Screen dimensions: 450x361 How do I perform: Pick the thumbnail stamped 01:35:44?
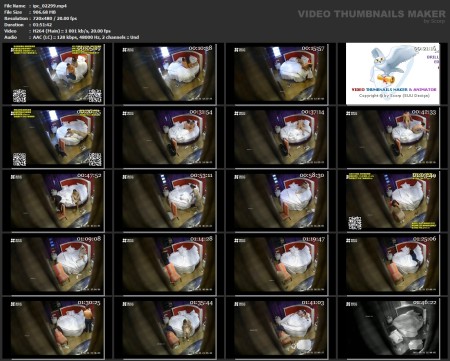point(169,329)
